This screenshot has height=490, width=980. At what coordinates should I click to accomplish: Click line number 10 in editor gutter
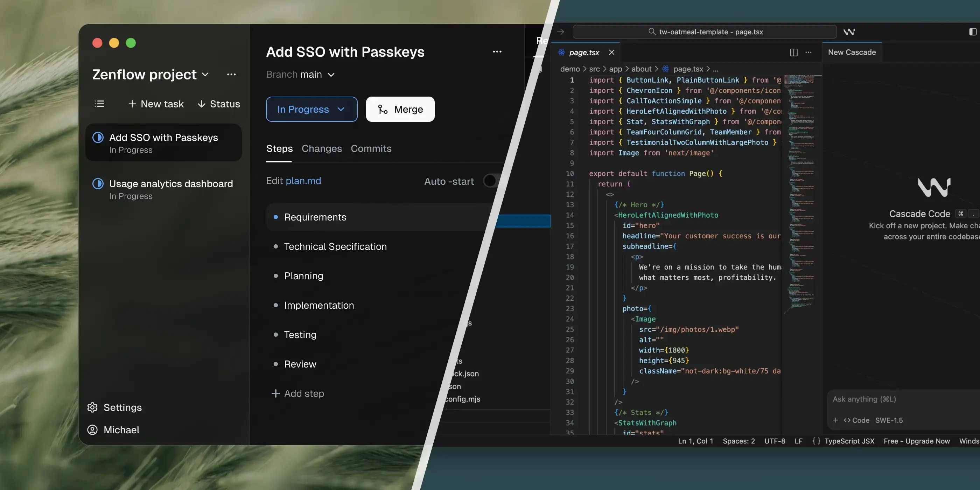569,174
